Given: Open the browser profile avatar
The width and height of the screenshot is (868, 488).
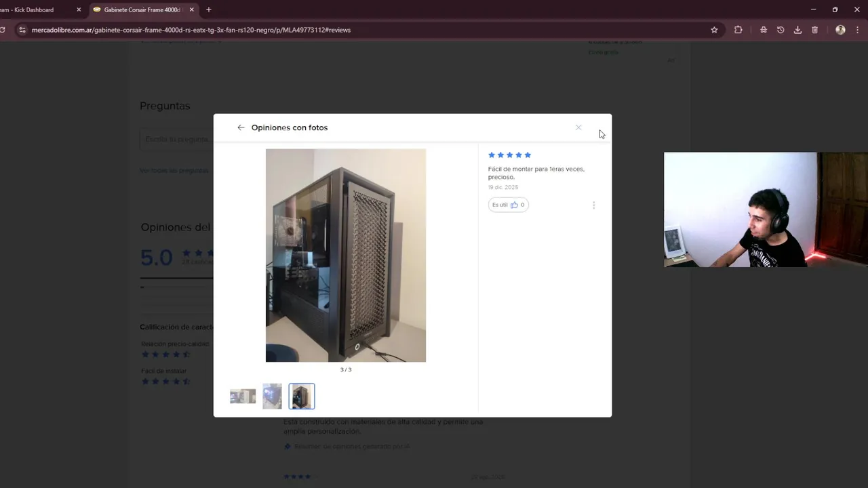Looking at the screenshot, I should (x=840, y=30).
